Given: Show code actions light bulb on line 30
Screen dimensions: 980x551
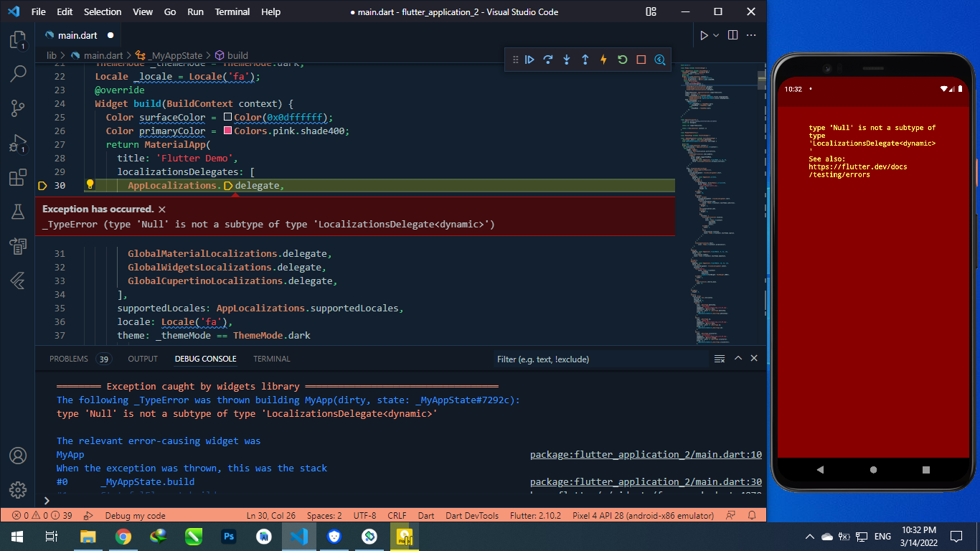Looking at the screenshot, I should [90, 185].
